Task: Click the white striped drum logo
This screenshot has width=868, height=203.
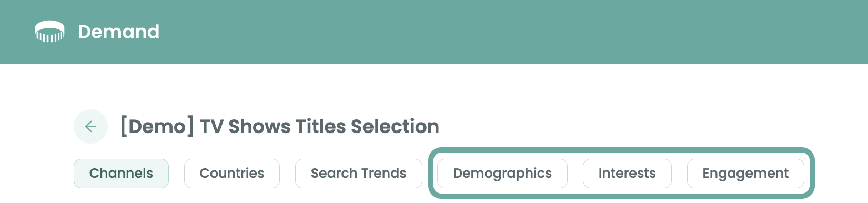Action: click(49, 32)
